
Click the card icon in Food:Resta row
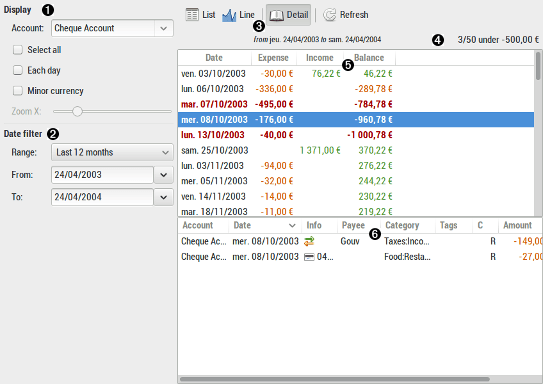pos(309,257)
